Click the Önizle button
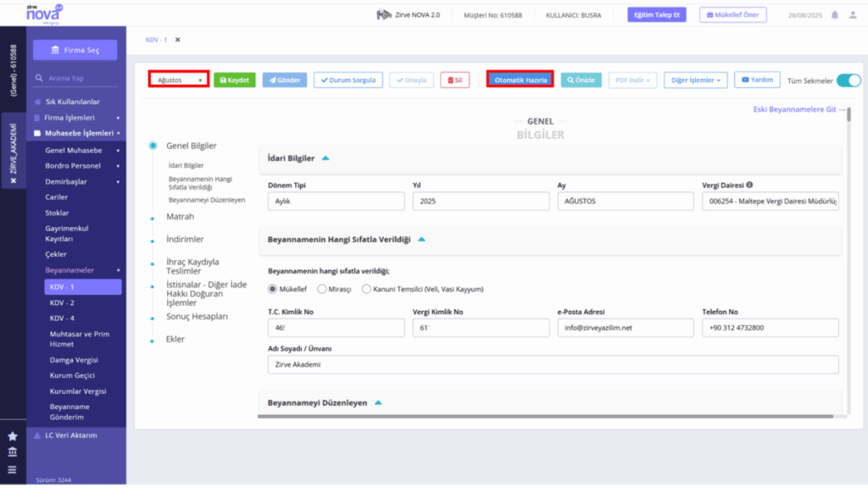The image size is (868, 488). click(581, 80)
